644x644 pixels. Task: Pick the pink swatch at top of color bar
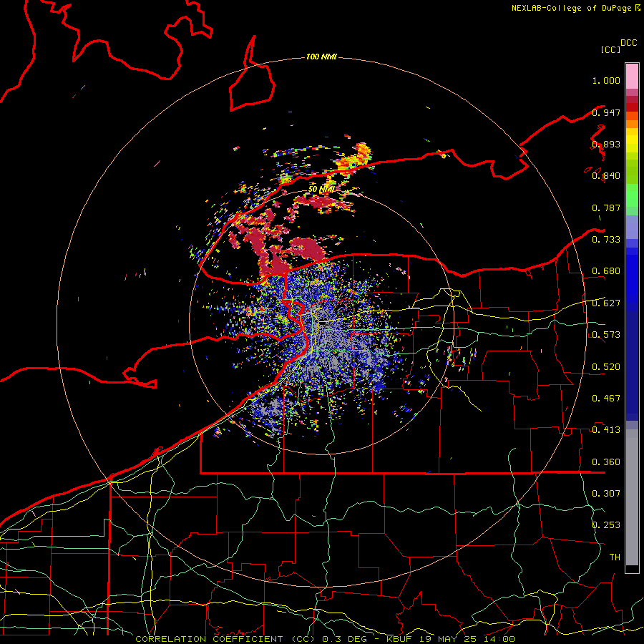[632, 76]
